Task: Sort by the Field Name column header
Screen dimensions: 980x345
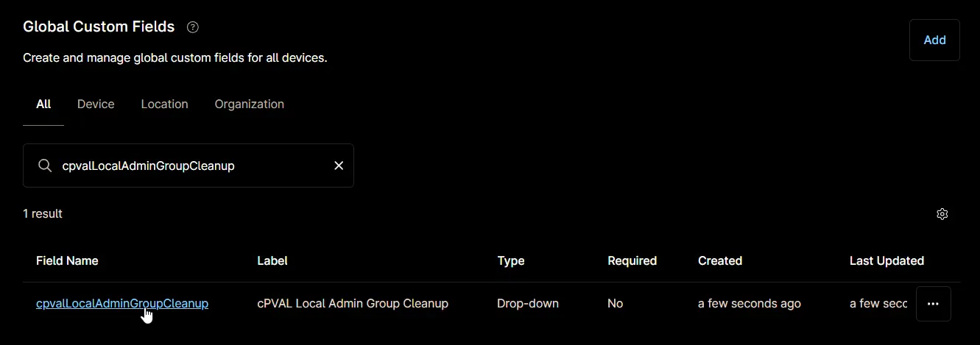Action: tap(67, 260)
